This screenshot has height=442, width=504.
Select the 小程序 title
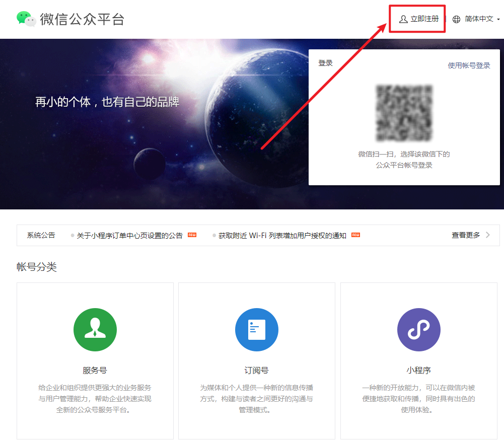coord(418,371)
